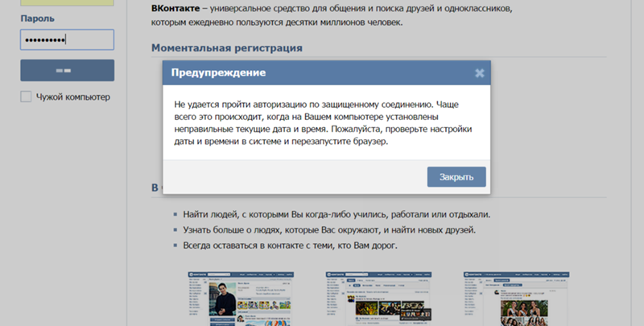Click the Закрыть button
Screen dimensions: 644x326
[x=456, y=177]
